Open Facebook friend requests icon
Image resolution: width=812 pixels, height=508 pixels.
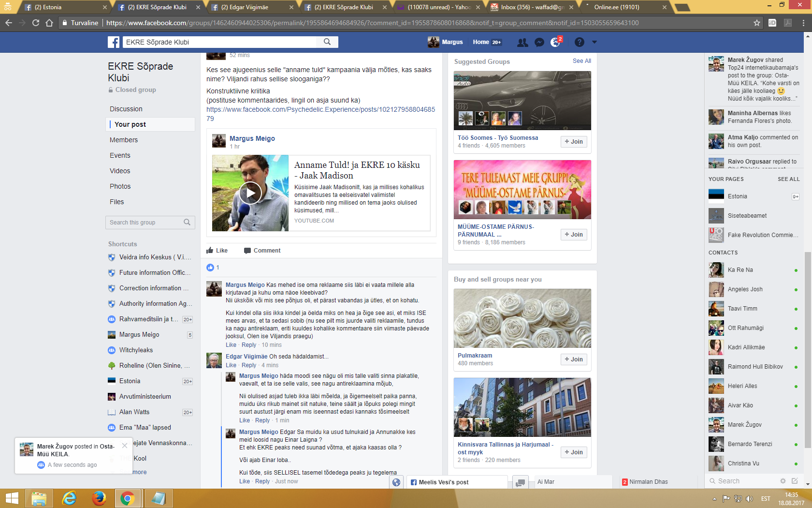[522, 43]
